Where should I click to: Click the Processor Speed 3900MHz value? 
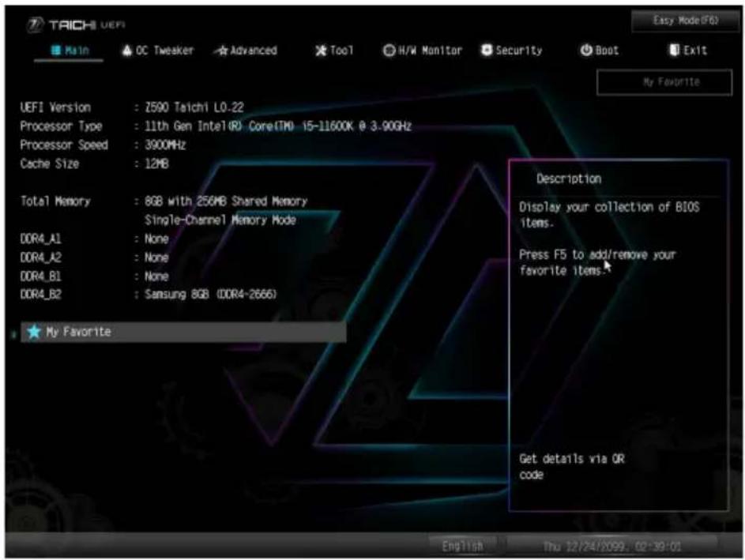[165, 145]
